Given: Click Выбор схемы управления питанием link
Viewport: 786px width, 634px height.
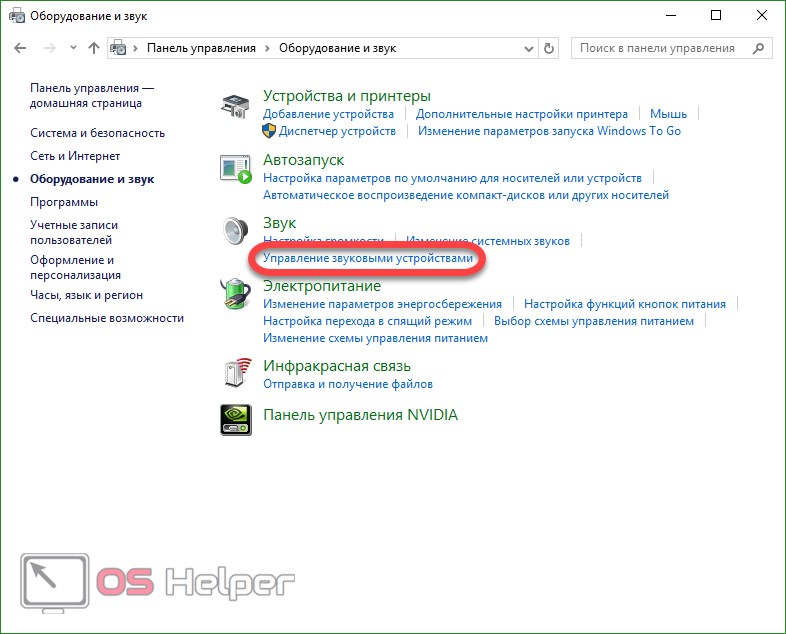Looking at the screenshot, I should click(594, 321).
